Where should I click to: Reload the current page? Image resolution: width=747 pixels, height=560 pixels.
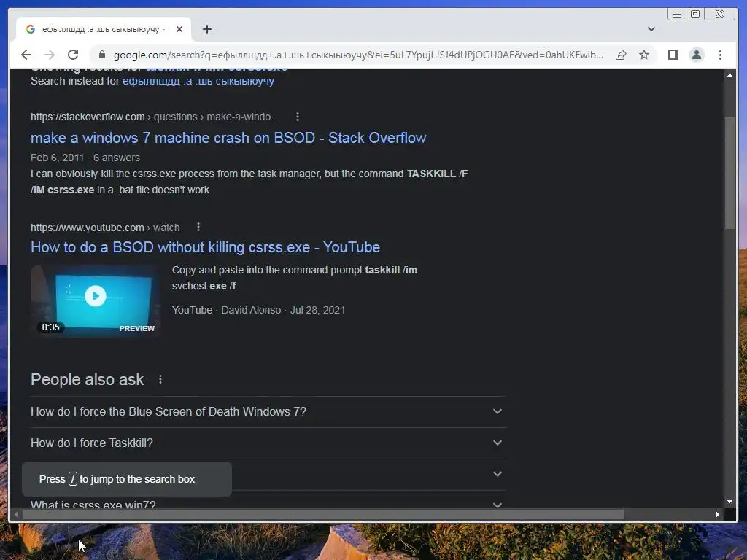tap(73, 55)
